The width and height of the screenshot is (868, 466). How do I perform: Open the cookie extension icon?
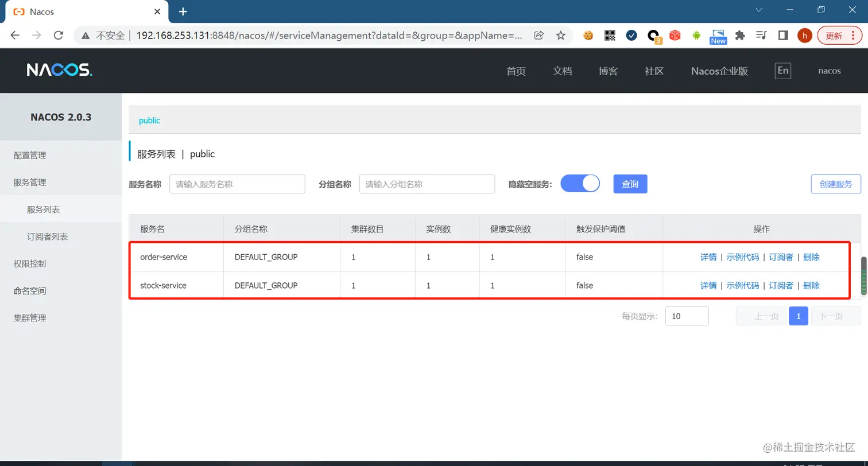(x=588, y=36)
